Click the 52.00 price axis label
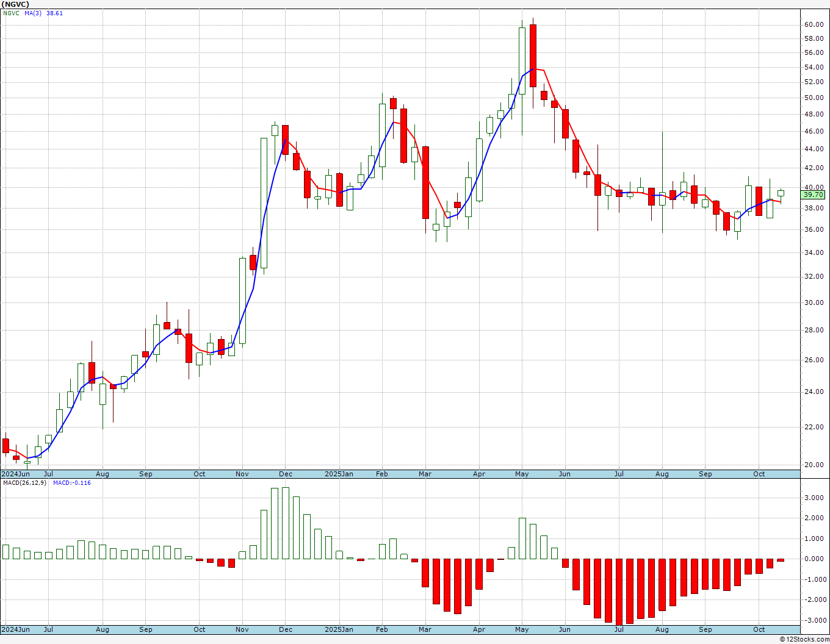The image size is (830, 644). pos(814,82)
